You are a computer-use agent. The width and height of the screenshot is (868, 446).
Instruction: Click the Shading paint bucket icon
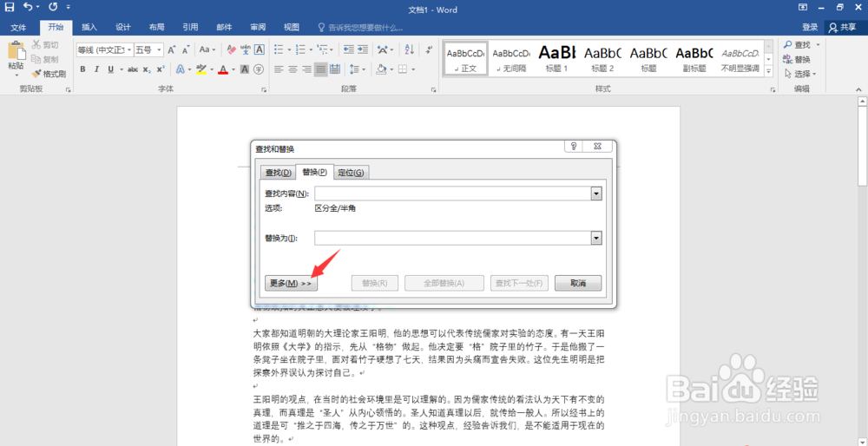pos(381,69)
